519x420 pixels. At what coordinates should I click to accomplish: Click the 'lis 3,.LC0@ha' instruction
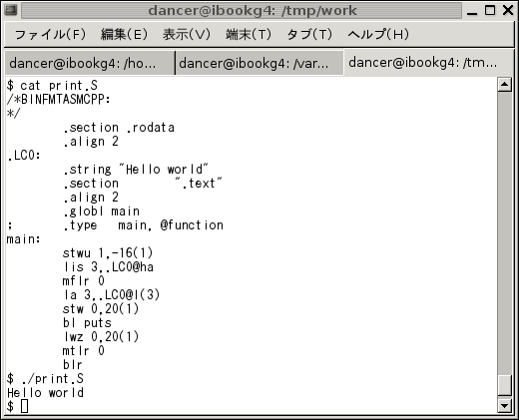click(x=109, y=267)
